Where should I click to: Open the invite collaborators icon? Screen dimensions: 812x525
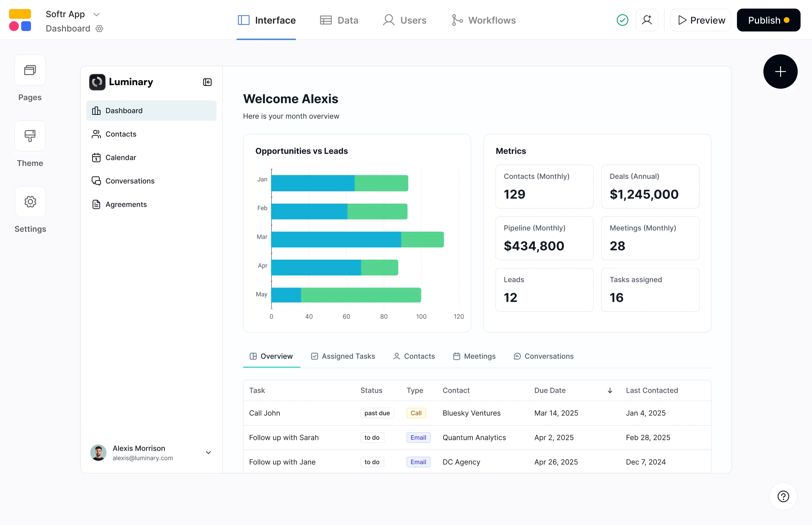pyautogui.click(x=647, y=20)
